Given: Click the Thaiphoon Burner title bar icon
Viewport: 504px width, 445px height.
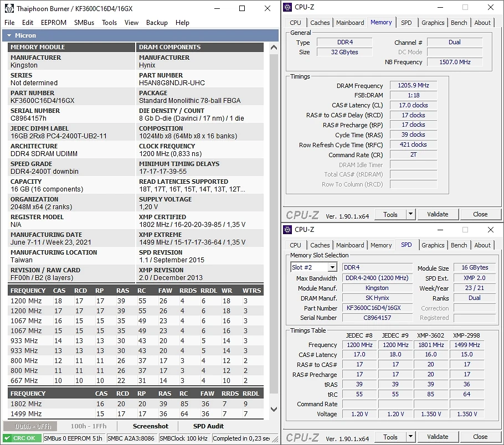Looking at the screenshot, I should pos(9,9).
